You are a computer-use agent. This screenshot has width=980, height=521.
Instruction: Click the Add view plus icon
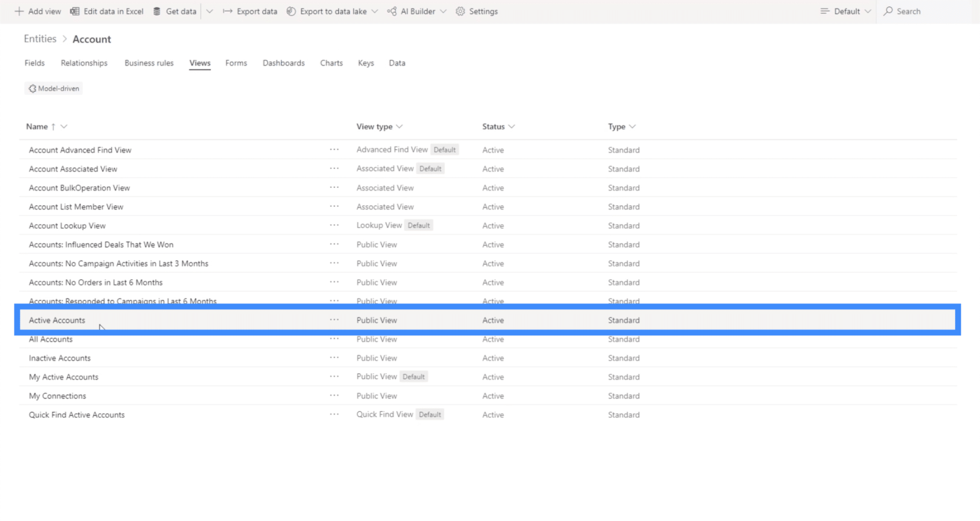(19, 11)
